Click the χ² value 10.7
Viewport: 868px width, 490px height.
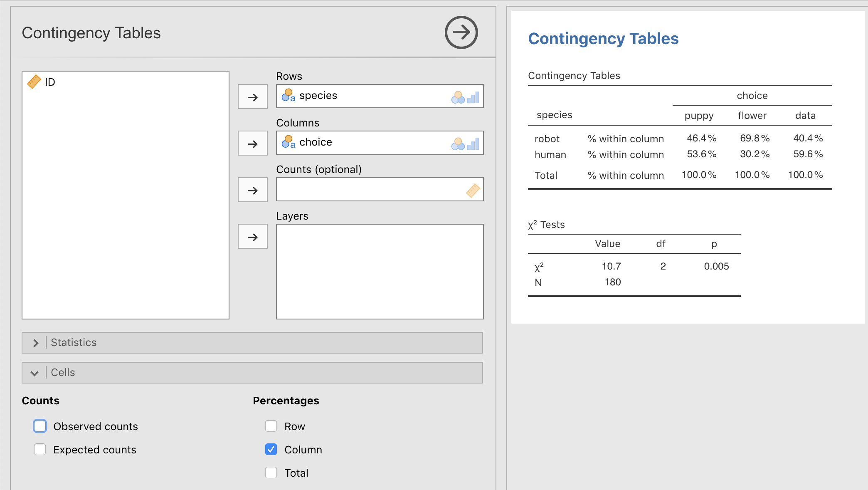(x=611, y=266)
